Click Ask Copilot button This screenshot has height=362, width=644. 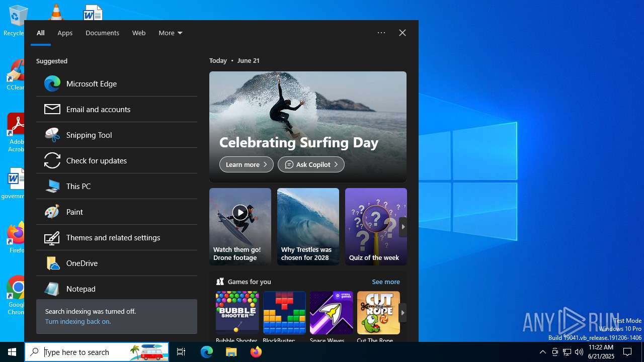click(x=311, y=164)
